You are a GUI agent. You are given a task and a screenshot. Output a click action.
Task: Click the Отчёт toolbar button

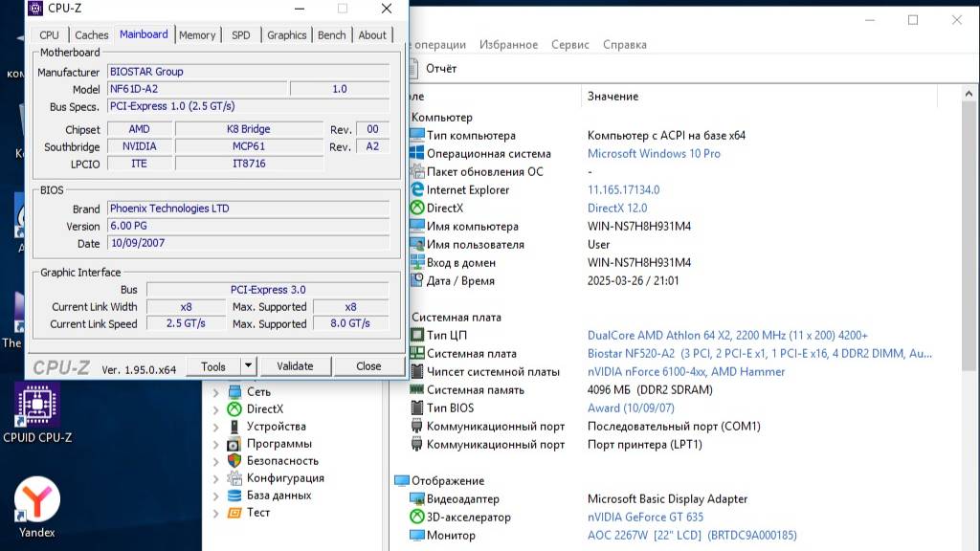click(434, 68)
